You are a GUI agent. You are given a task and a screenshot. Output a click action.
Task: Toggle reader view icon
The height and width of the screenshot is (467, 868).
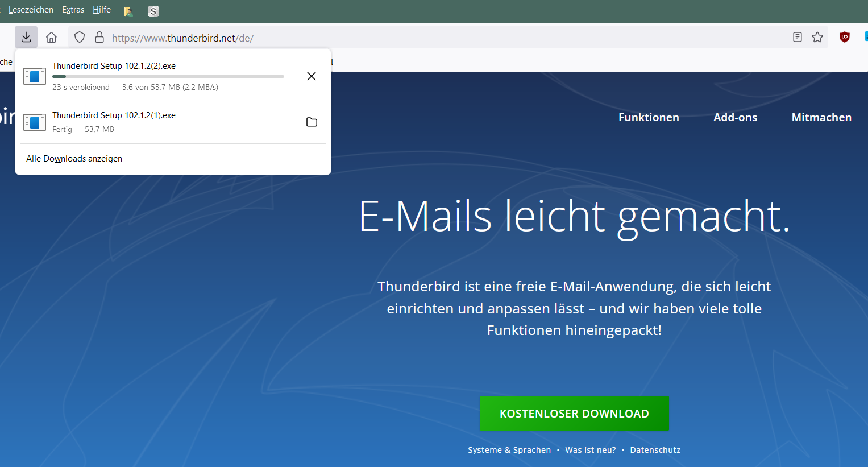pyautogui.click(x=798, y=37)
